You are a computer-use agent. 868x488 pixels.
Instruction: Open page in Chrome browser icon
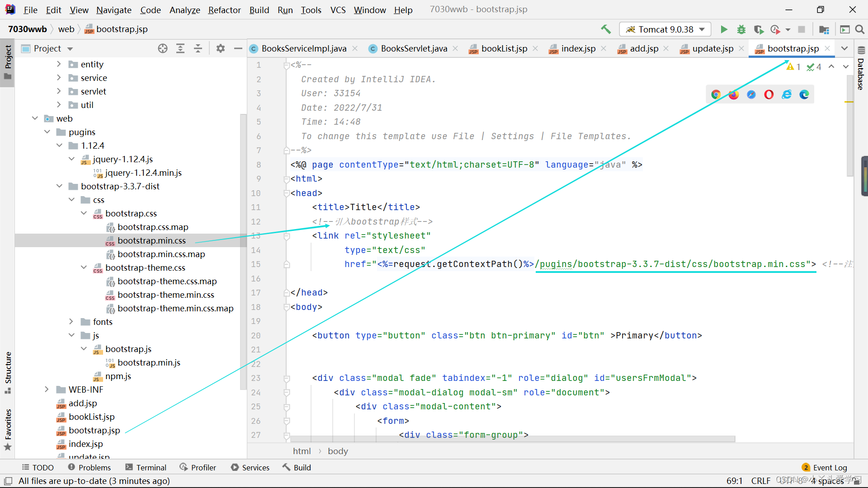point(716,94)
